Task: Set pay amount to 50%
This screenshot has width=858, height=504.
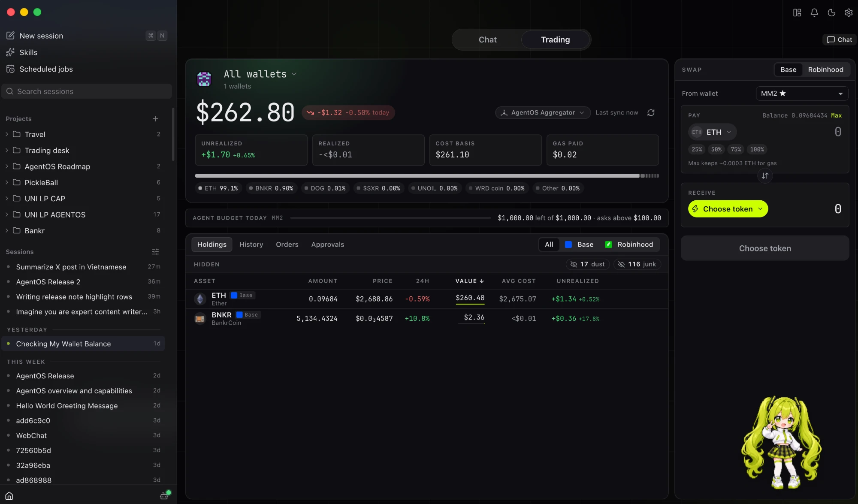Action: (716, 149)
